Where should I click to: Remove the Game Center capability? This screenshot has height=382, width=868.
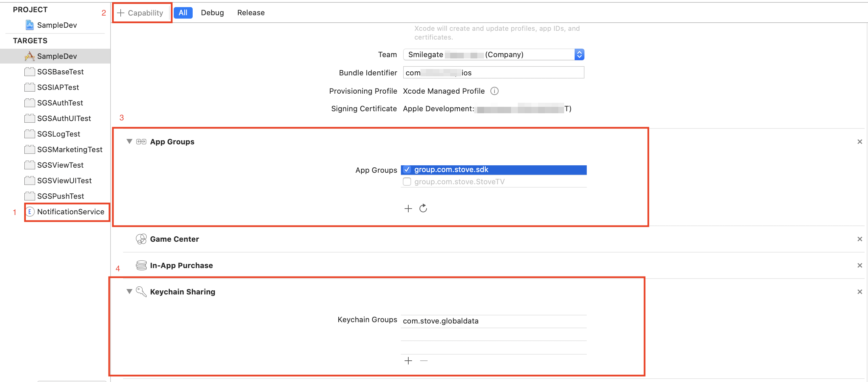[x=860, y=239]
